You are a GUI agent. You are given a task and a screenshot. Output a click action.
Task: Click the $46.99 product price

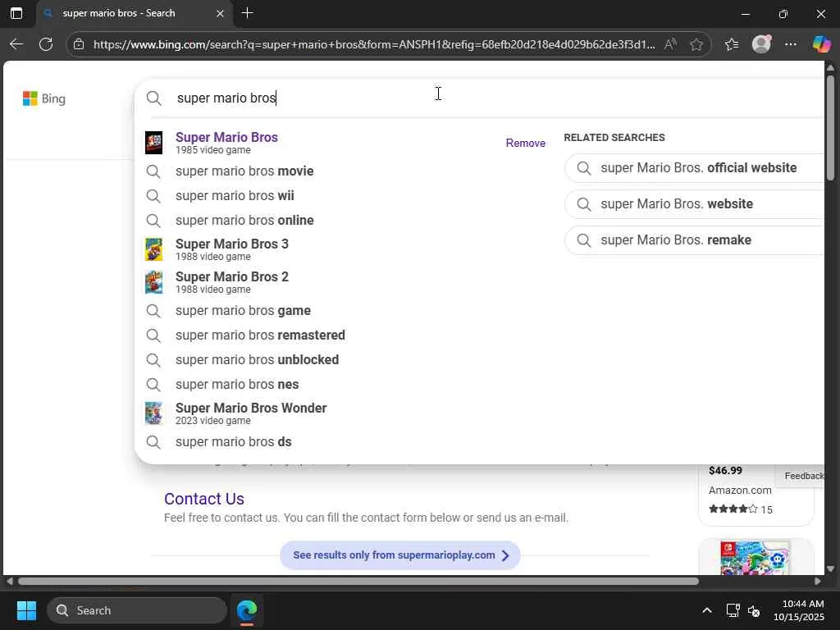pos(725,470)
